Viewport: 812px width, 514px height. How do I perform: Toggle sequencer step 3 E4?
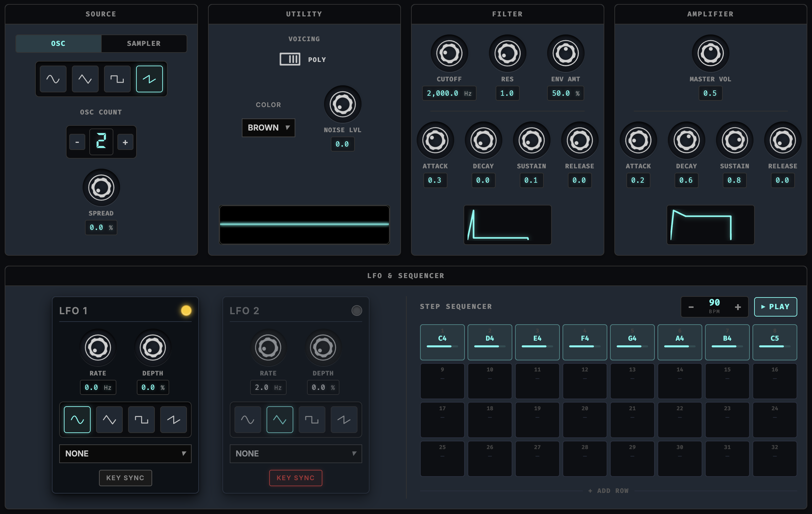coord(537,342)
